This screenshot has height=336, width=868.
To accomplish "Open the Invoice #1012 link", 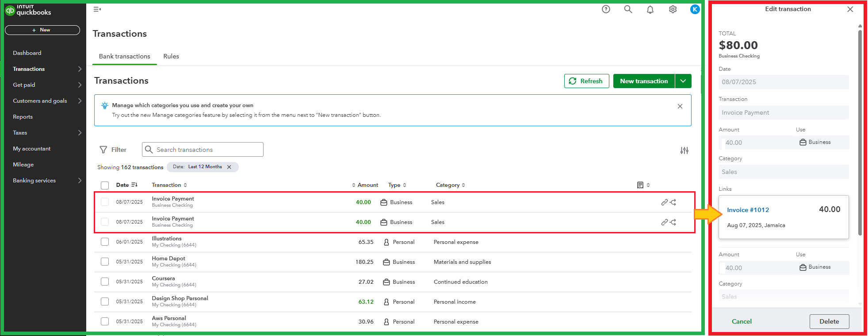I will pos(748,210).
